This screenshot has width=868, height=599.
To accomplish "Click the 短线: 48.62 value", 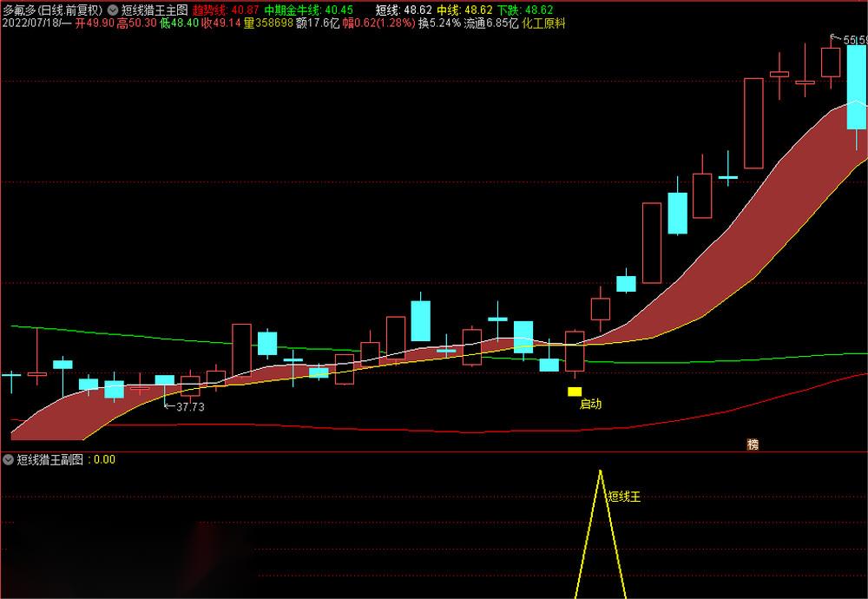I will point(404,10).
